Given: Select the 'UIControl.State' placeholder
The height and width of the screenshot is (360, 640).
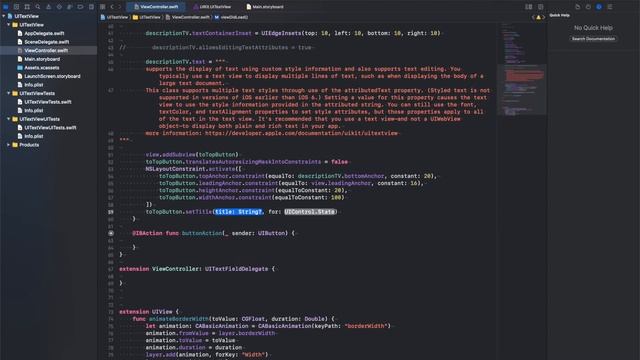Looking at the screenshot, I should tap(310, 211).
